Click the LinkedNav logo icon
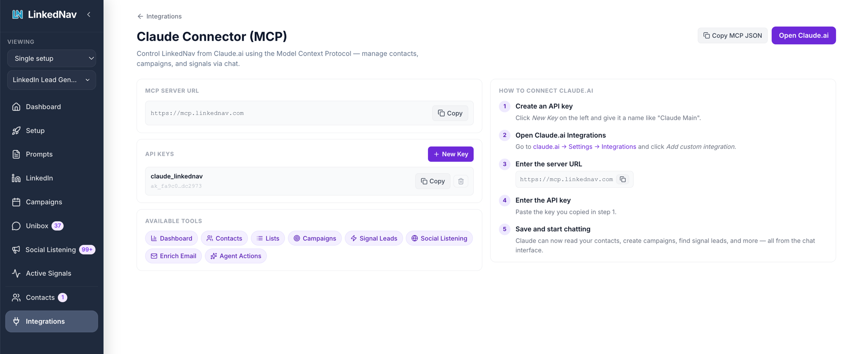The image size is (868, 354). click(x=17, y=14)
